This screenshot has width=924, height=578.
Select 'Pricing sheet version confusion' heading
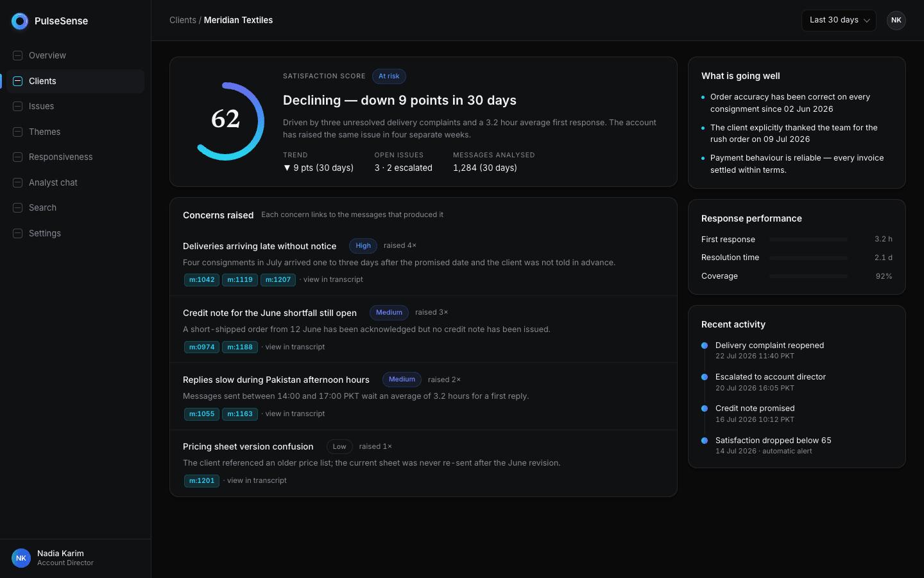tap(248, 447)
